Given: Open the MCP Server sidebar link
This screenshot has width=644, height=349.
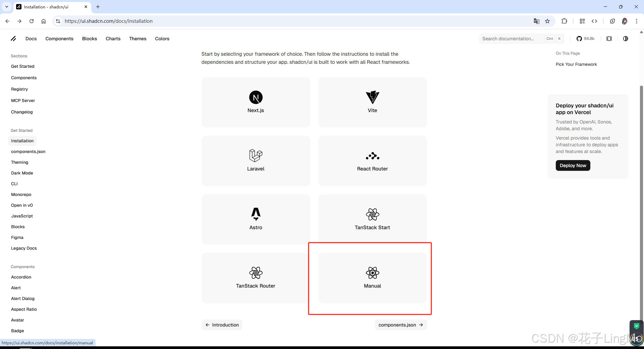Looking at the screenshot, I should click(23, 101).
